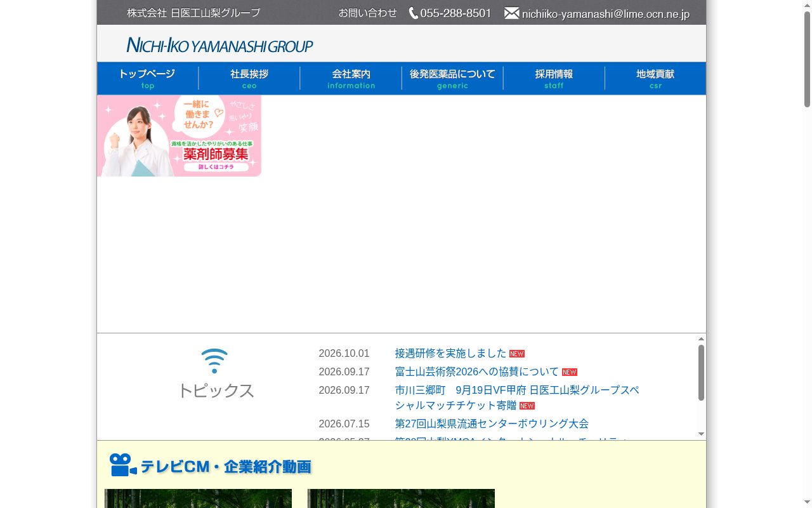The width and height of the screenshot is (812, 508).
Task: Open the 市川三郷町 9月19日VF甲府 ticket donation link
Action: click(517, 398)
